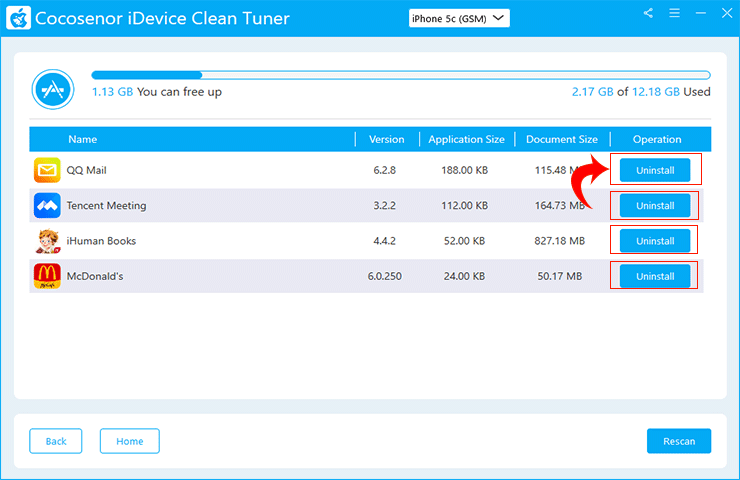Select the QQ Mail row name
740x480 pixels.
(x=86, y=170)
